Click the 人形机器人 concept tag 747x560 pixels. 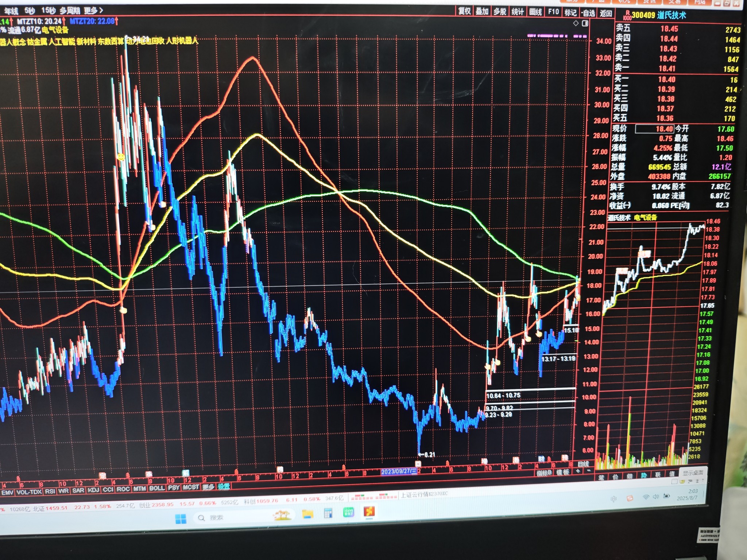coord(182,41)
